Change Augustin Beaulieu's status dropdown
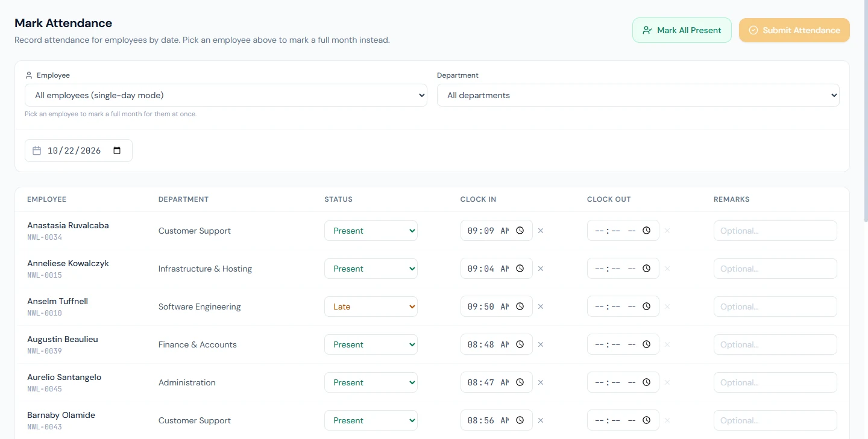Image resolution: width=868 pixels, height=439 pixels. click(x=371, y=344)
